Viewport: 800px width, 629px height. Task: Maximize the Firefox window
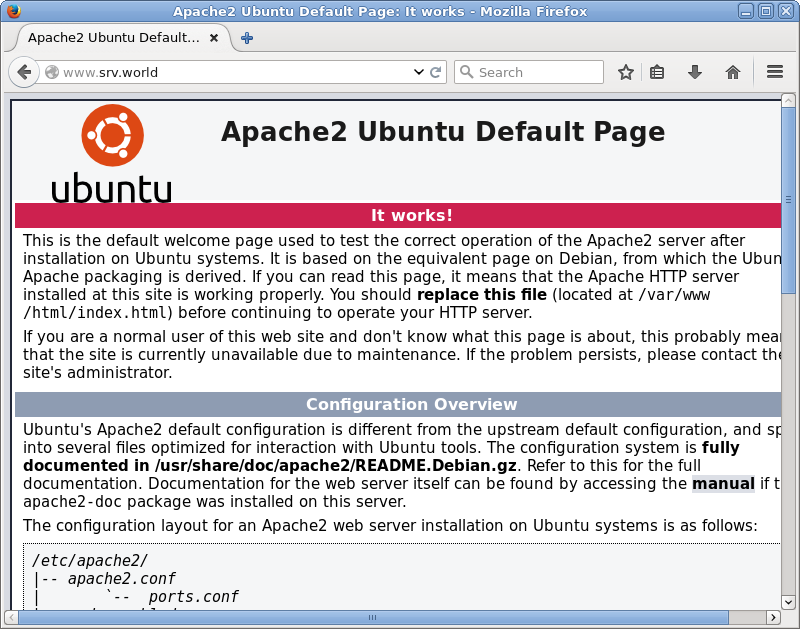[766, 11]
